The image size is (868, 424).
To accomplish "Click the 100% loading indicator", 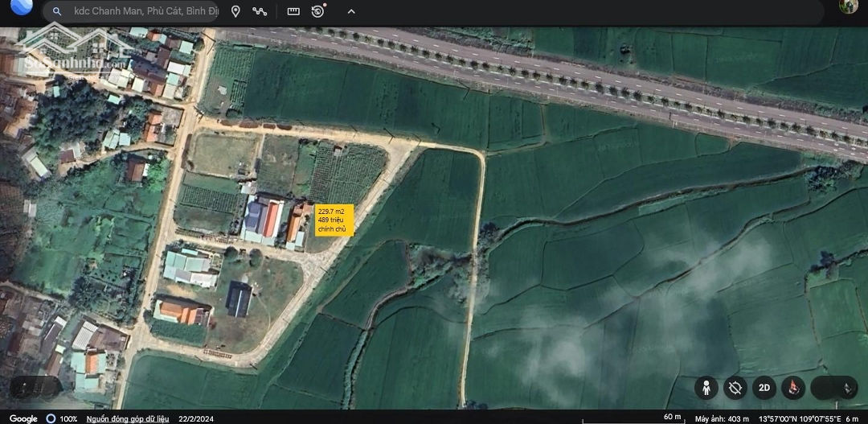I will tap(63, 418).
